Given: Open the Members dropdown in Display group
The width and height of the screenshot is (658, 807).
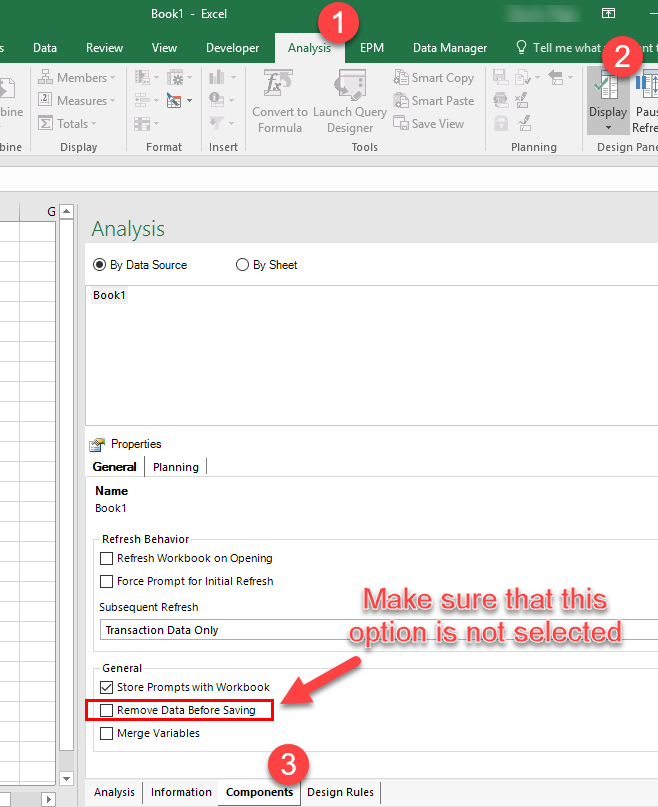Looking at the screenshot, I should tap(76, 78).
